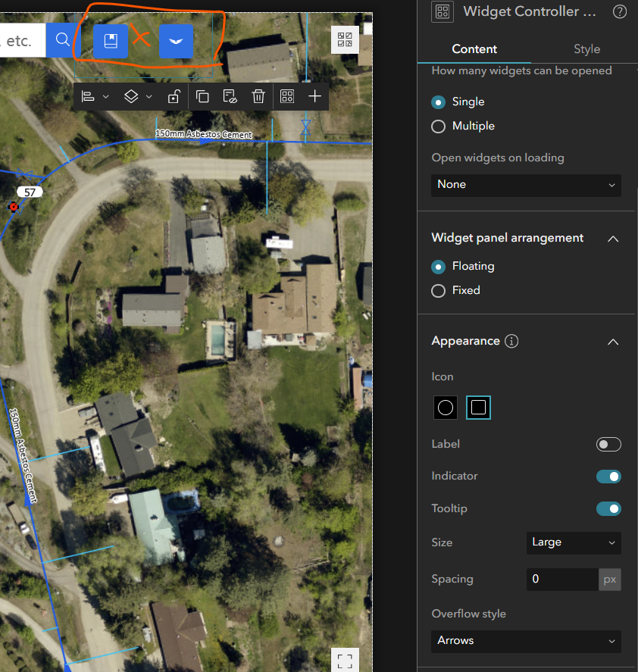
Task: Click the Spacing value input field
Action: pos(561,579)
